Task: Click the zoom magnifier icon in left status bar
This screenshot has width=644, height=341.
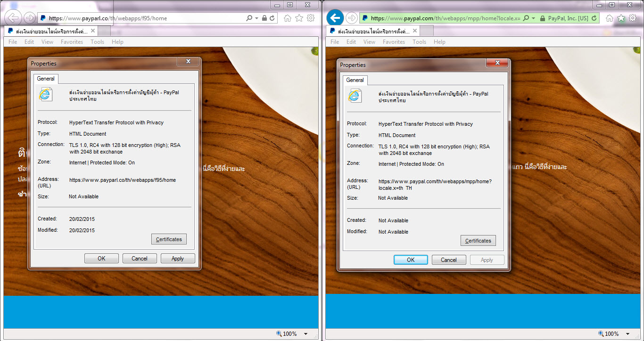Action: [279, 333]
